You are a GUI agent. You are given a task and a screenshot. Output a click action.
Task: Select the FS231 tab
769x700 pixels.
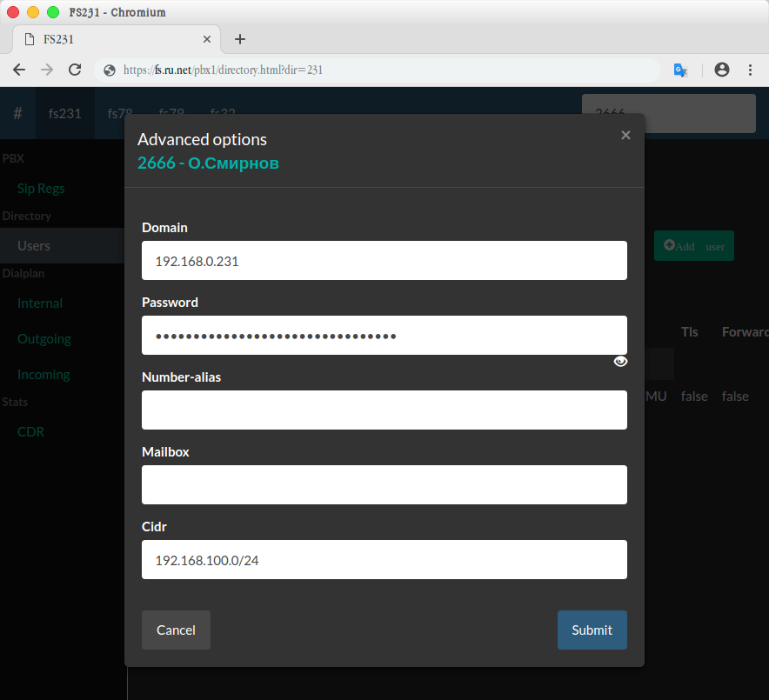coord(117,39)
